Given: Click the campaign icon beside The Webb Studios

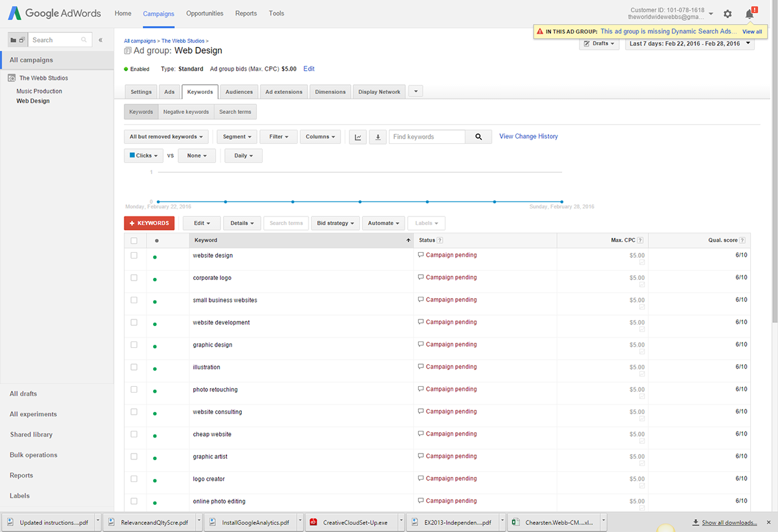Looking at the screenshot, I should pos(12,78).
